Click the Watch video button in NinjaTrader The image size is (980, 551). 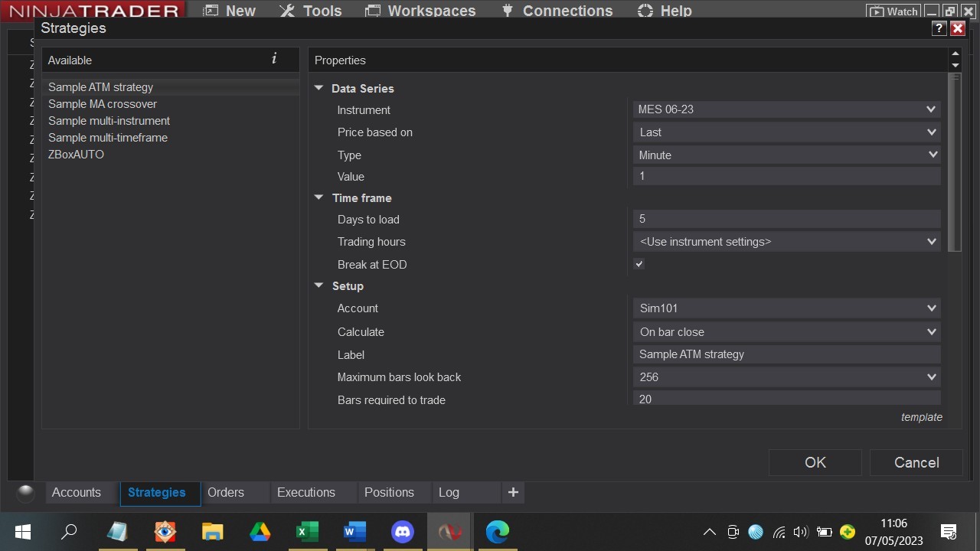coord(893,11)
